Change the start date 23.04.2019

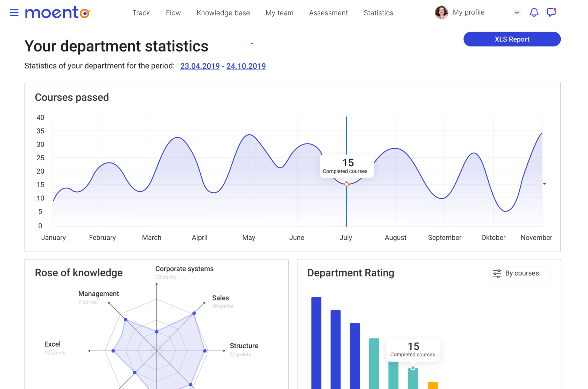click(x=200, y=66)
